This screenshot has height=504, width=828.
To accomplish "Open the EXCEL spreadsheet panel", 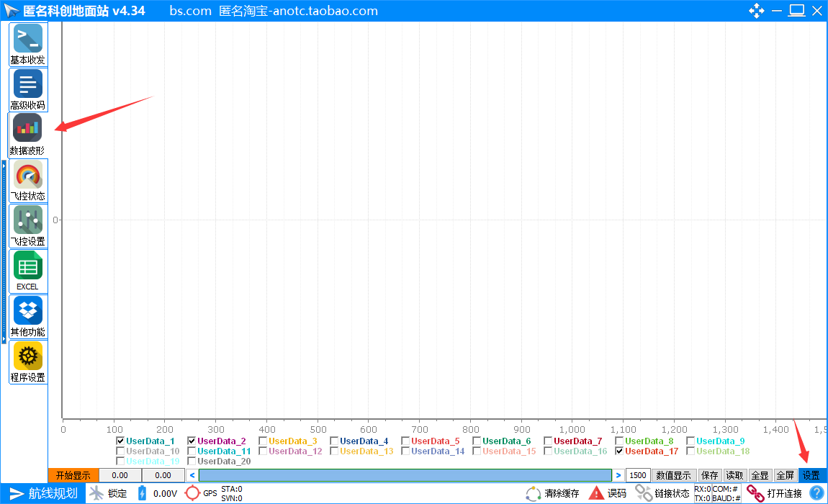I will 28,271.
